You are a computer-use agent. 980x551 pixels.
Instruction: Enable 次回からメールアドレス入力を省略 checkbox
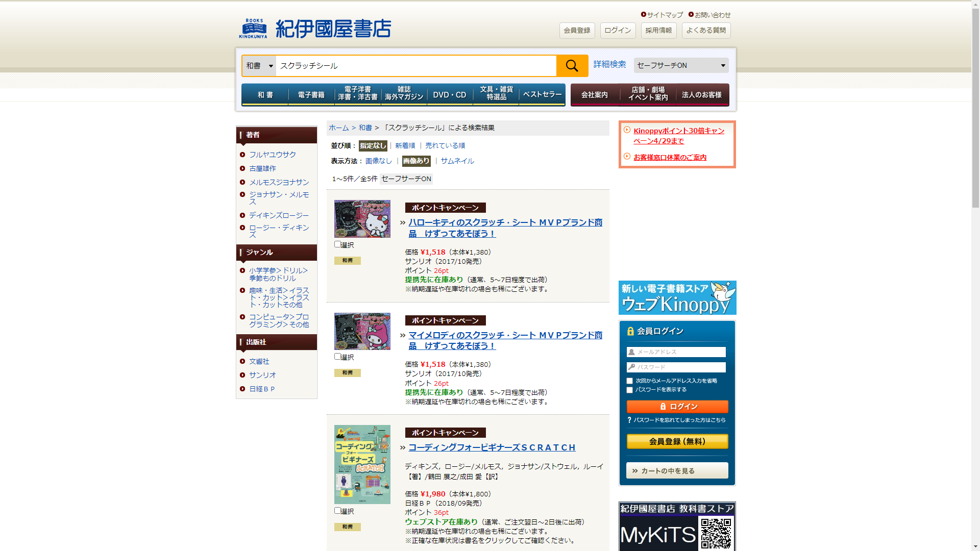[x=629, y=381]
